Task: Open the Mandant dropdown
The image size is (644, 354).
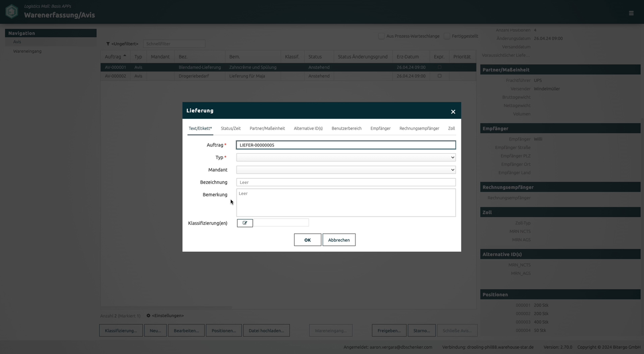Action: 346,170
